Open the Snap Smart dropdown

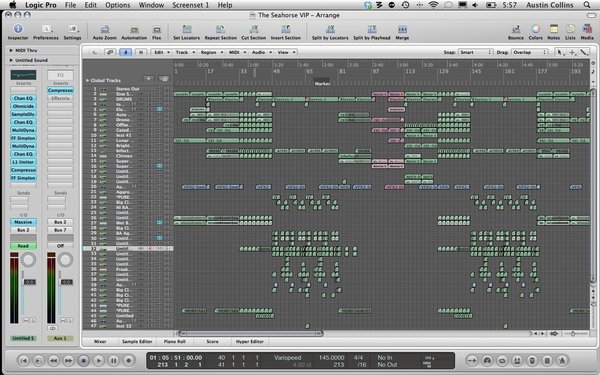[x=475, y=52]
